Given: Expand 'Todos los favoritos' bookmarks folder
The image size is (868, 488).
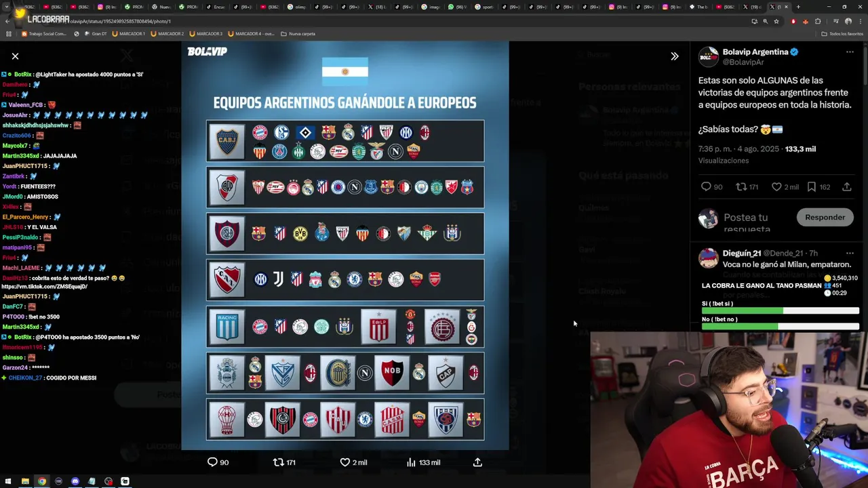Looking at the screenshot, I should click(842, 33).
